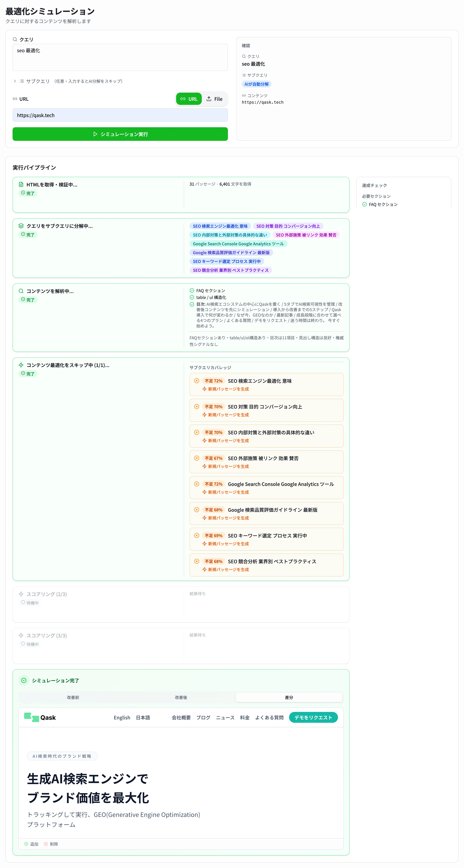Click the document icon next to HTMLを取得
464x868 pixels.
21,184
